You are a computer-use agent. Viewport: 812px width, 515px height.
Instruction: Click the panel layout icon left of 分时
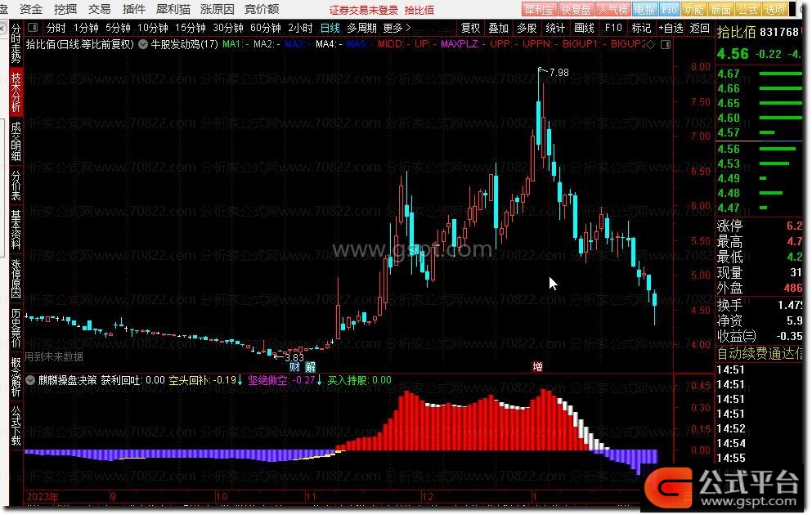click(x=32, y=28)
